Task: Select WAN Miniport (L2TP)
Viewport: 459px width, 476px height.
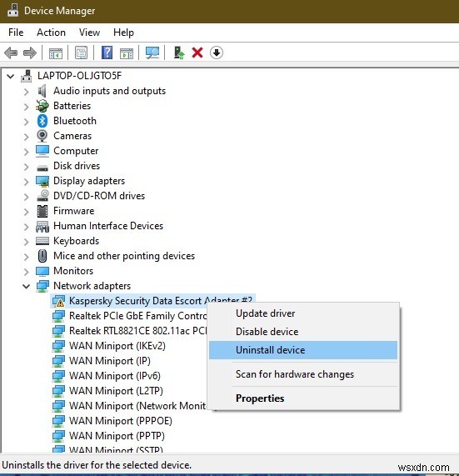Action: click(116, 391)
